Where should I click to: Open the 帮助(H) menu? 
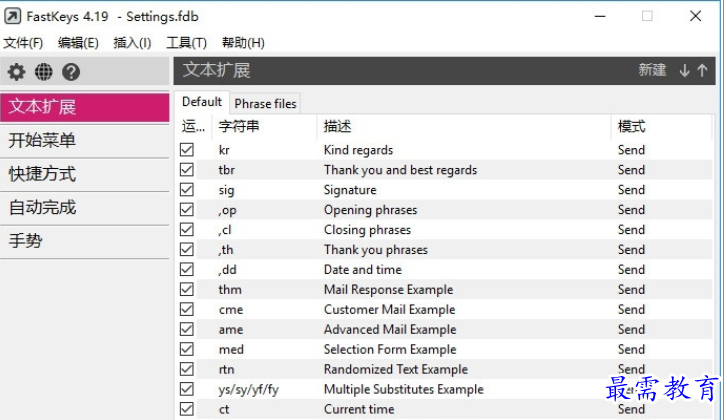click(x=243, y=43)
